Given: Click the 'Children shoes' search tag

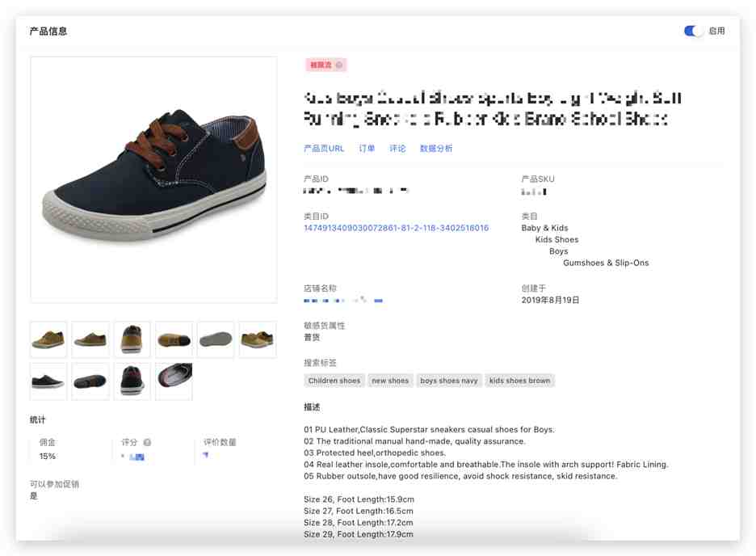Looking at the screenshot, I should click(334, 381).
